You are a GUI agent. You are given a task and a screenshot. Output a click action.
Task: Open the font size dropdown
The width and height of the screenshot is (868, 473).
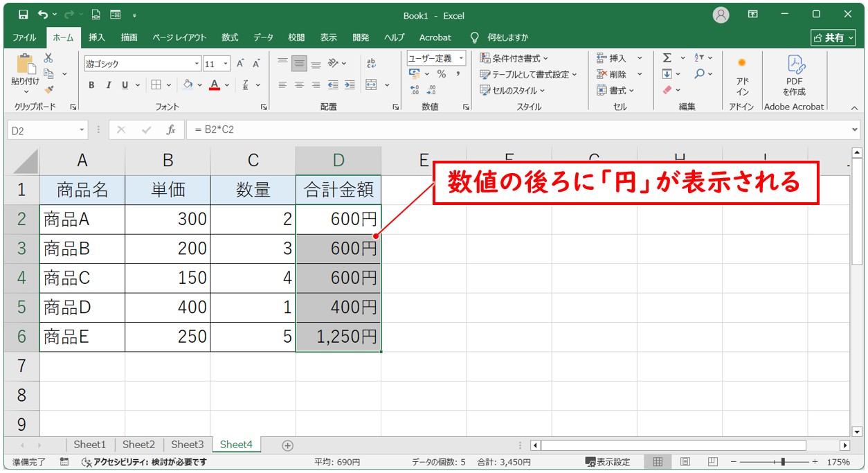point(224,63)
